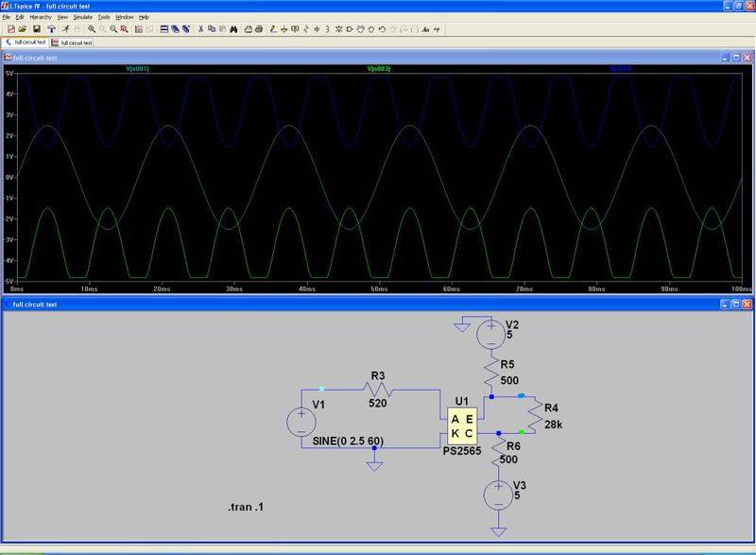This screenshot has height=555, width=756.
Task: Select resistor R3 in the schematic
Action: point(378,390)
